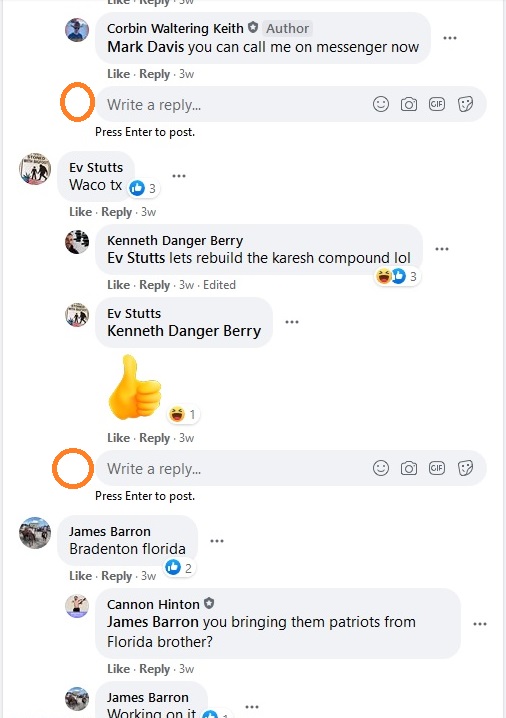Viewport: 506px width, 718px height.
Task: Open emoji picker in first reply box
Action: [x=381, y=104]
